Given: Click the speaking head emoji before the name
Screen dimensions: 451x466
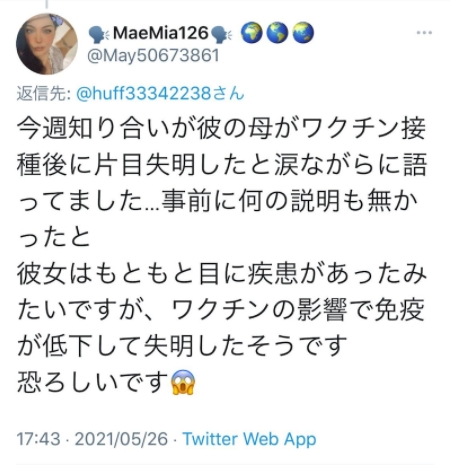Looking at the screenshot, I should (x=99, y=34).
